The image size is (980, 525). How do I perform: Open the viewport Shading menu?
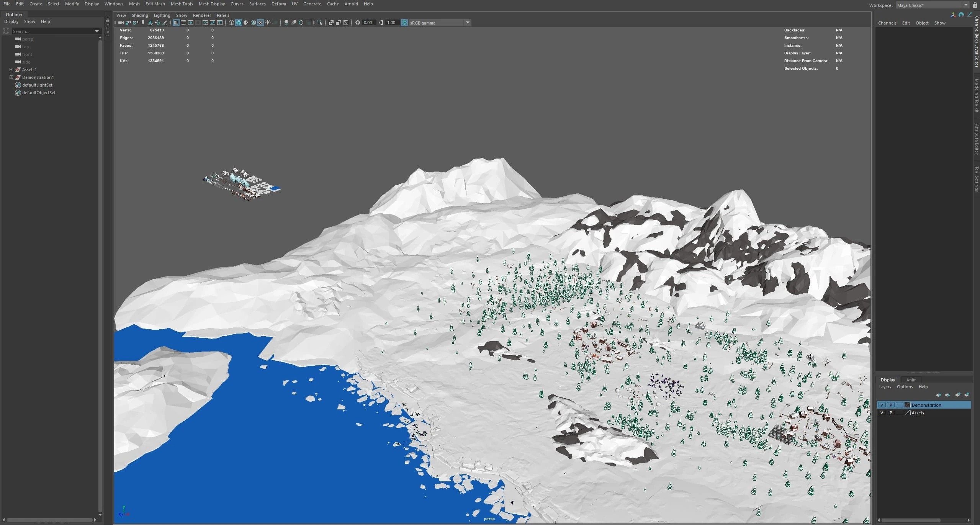click(140, 15)
